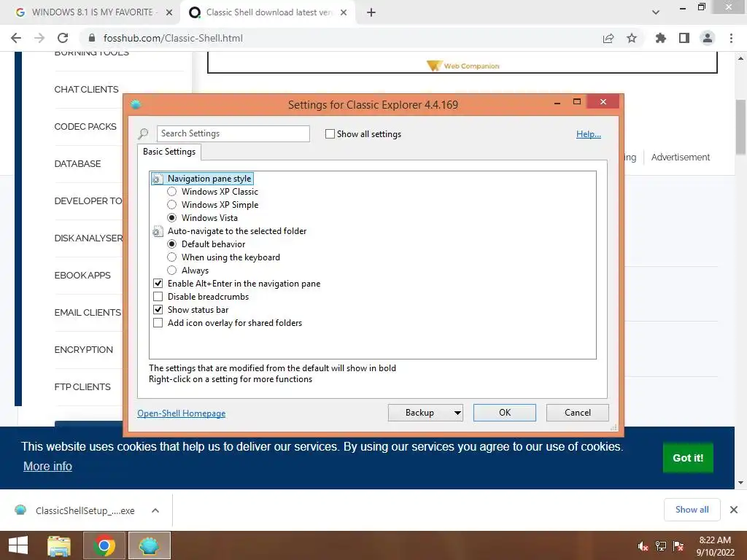The height and width of the screenshot is (560, 747).
Task: Click the Chrome address bar URL
Action: tap(173, 38)
